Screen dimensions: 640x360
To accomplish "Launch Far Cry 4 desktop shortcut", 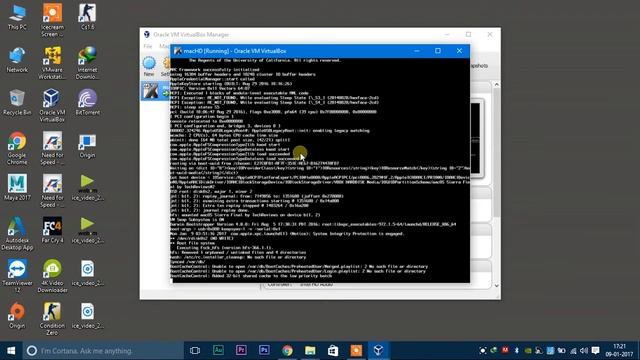I will pyautogui.click(x=52, y=230).
